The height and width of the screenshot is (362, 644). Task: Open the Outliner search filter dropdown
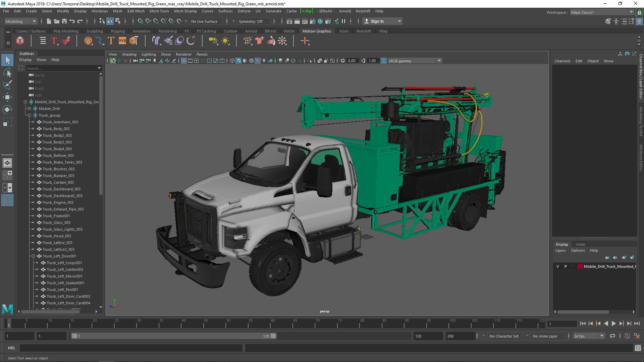[99, 68]
